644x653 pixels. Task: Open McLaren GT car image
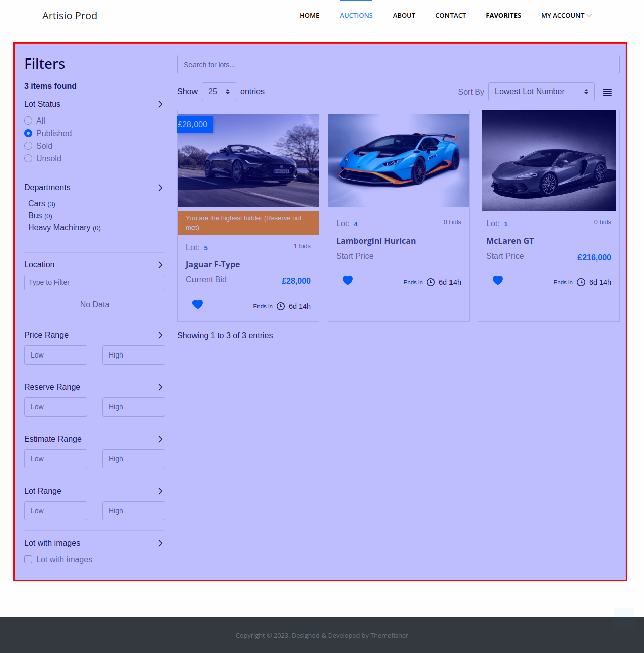(549, 160)
